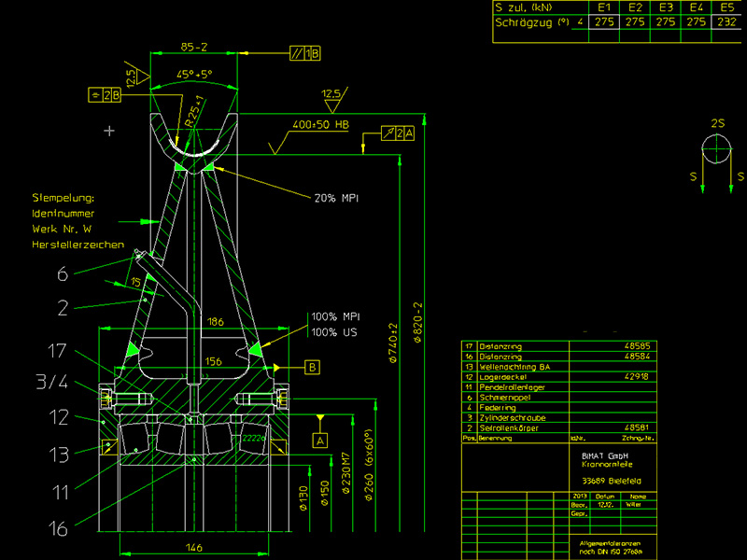Viewport: 747px width, 560px height.
Task: Select the datum B box marker
Action: coord(312,367)
